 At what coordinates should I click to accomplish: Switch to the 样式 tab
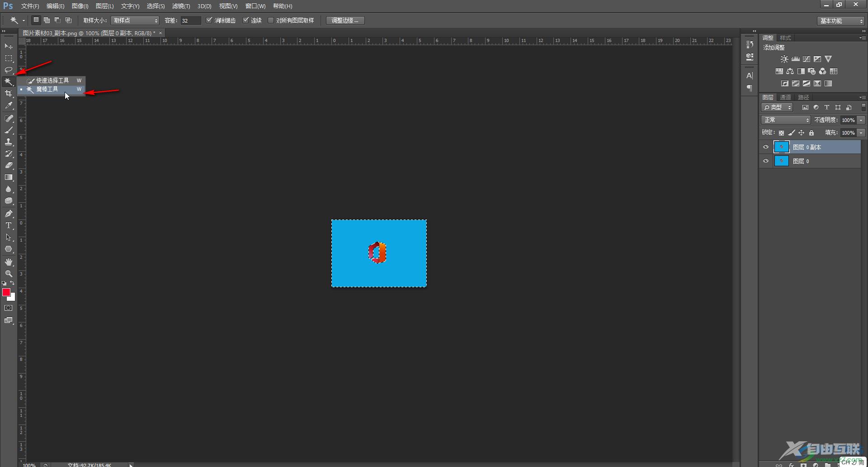coord(785,38)
